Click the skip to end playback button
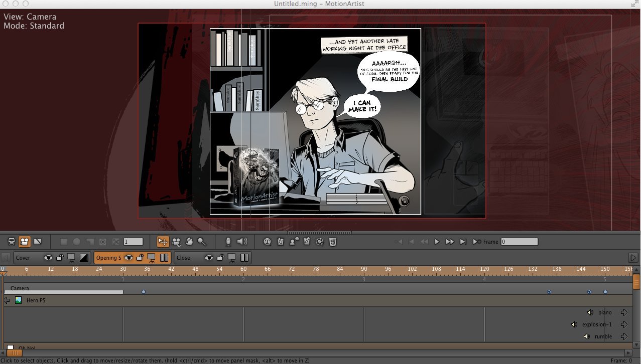Screen dimensions: 641x364 pos(462,241)
